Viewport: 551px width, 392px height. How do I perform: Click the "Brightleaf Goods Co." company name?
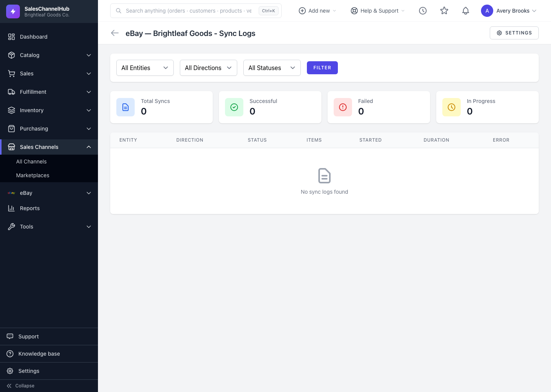(47, 15)
